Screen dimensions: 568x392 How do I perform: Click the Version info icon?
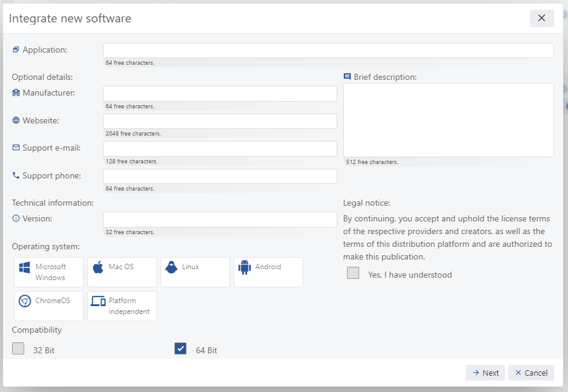(x=16, y=218)
